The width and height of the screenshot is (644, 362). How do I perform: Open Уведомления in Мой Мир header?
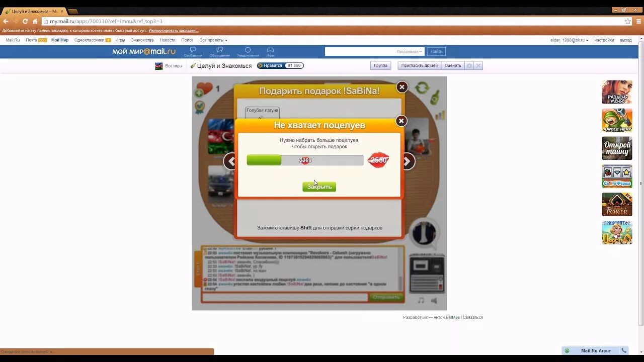click(248, 52)
